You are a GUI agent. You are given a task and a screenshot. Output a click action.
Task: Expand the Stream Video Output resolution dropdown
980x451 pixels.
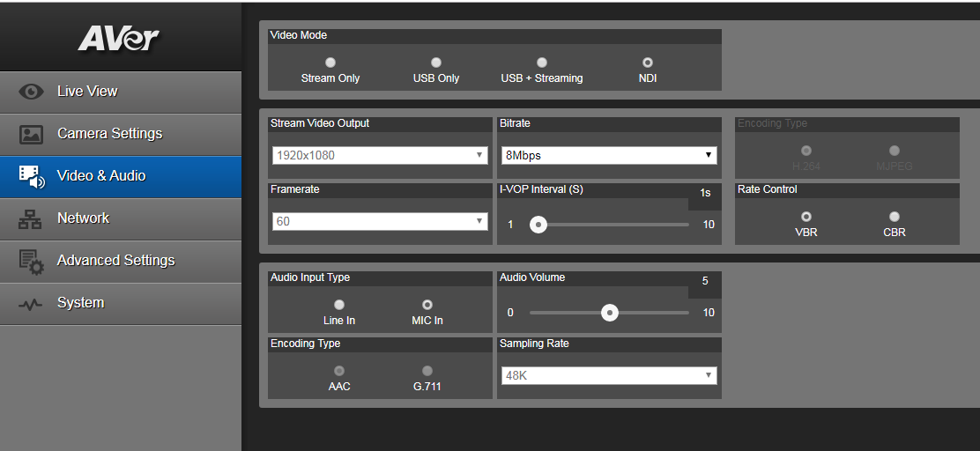pos(380,155)
